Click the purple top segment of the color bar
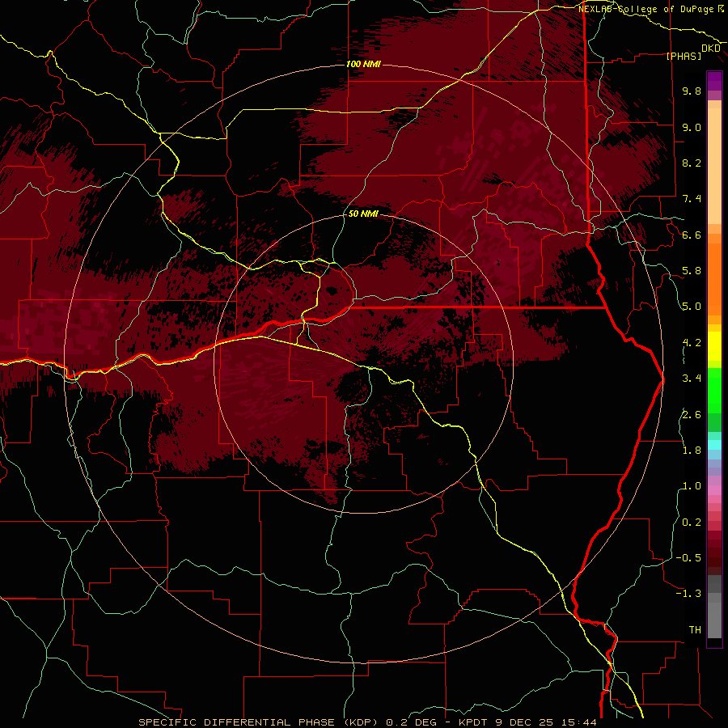 coord(714,81)
